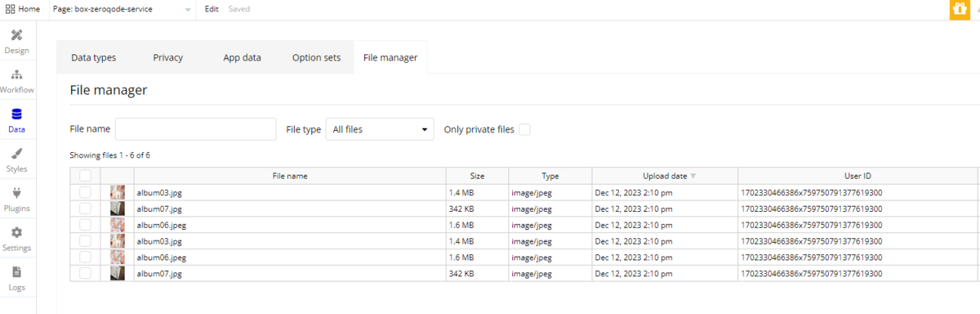This screenshot has height=314, width=980.
Task: Open the Edit menu in top bar
Action: click(212, 9)
